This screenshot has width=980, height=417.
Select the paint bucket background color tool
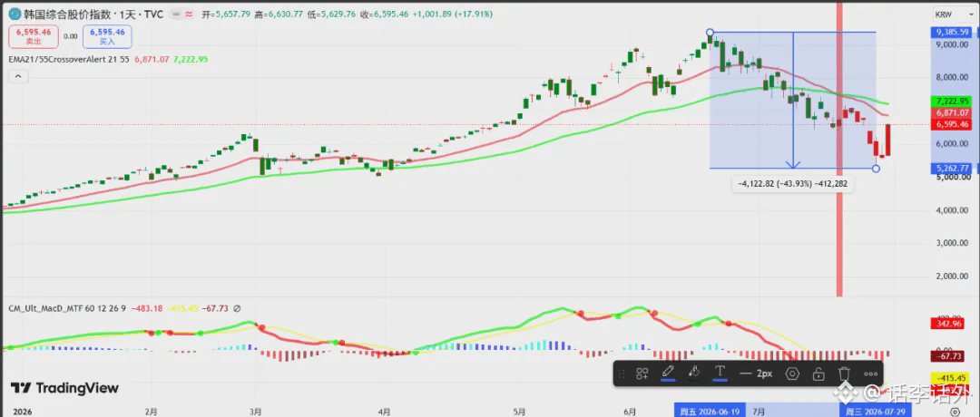pyautogui.click(x=693, y=373)
